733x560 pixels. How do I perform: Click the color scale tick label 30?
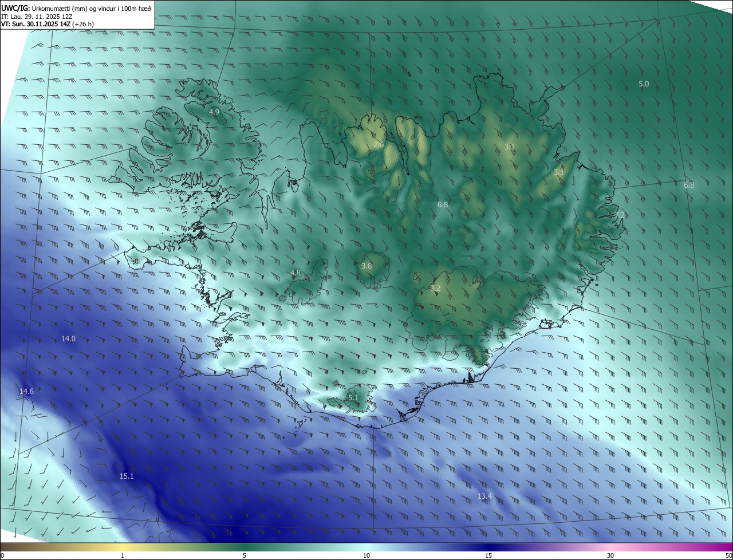point(610,555)
